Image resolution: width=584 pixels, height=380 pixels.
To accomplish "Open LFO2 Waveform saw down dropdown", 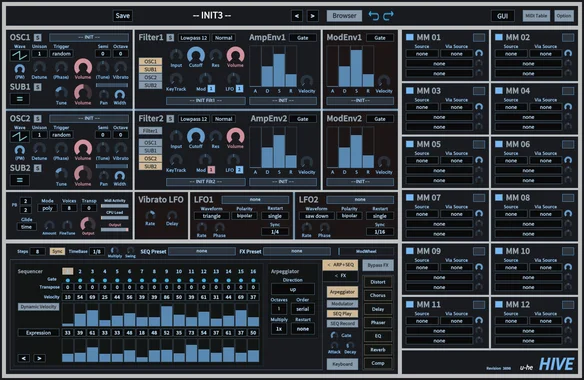I will pyautogui.click(x=317, y=216).
